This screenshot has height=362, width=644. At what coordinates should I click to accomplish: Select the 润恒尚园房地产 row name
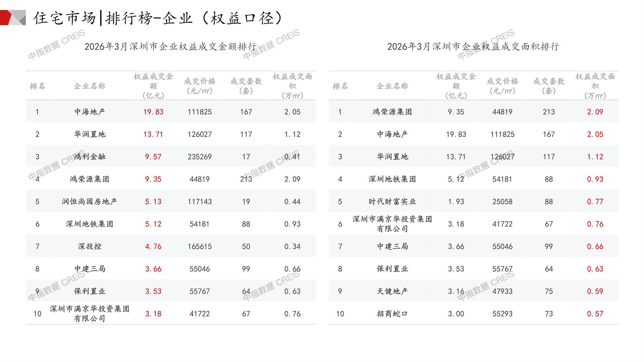click(90, 201)
